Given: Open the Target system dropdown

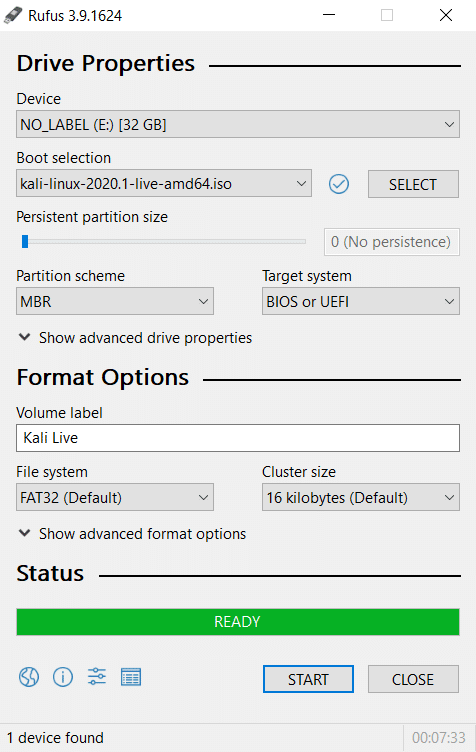Looking at the screenshot, I should tap(360, 302).
